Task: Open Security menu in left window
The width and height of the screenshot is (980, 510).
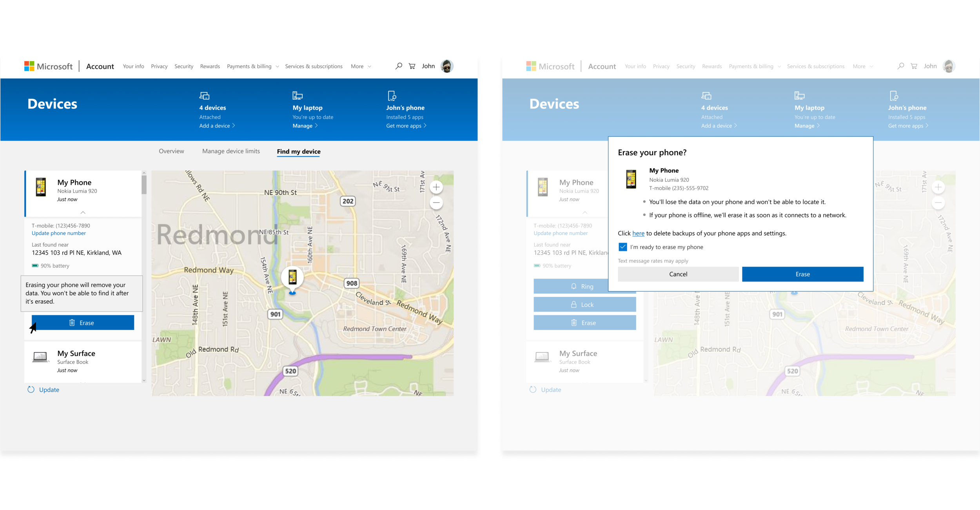Action: pyautogui.click(x=184, y=66)
